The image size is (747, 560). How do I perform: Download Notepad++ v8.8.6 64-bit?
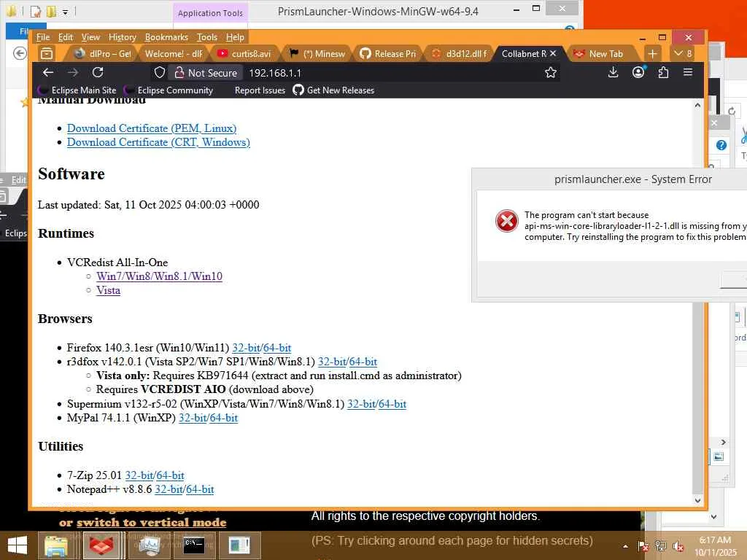200,489
